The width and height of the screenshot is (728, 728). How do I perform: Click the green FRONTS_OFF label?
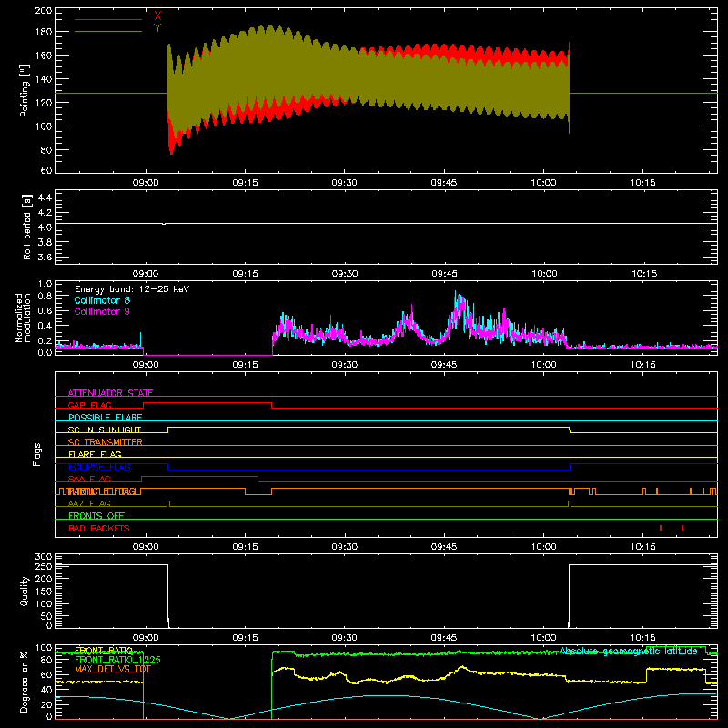[96, 515]
